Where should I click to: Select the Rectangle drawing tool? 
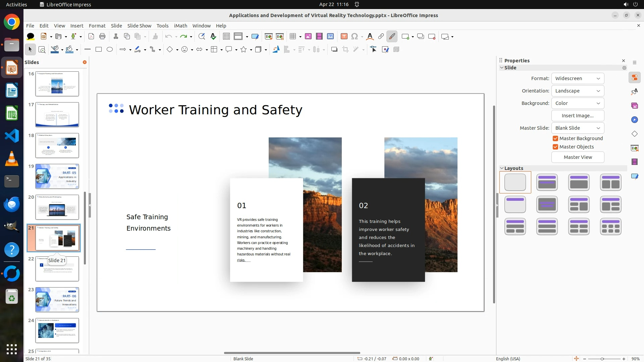(x=99, y=50)
